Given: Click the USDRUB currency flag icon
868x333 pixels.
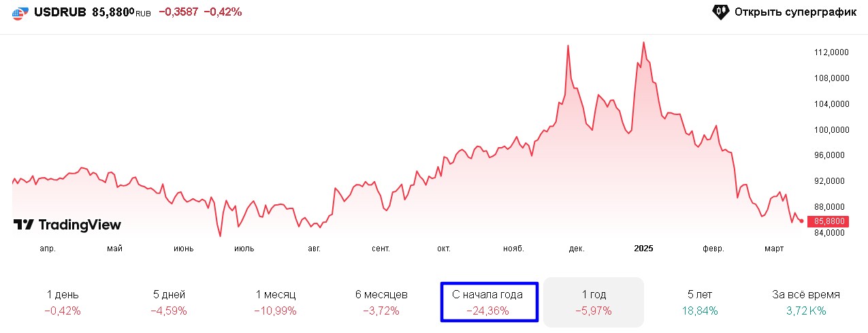Looking at the screenshot, I should click(x=21, y=12).
